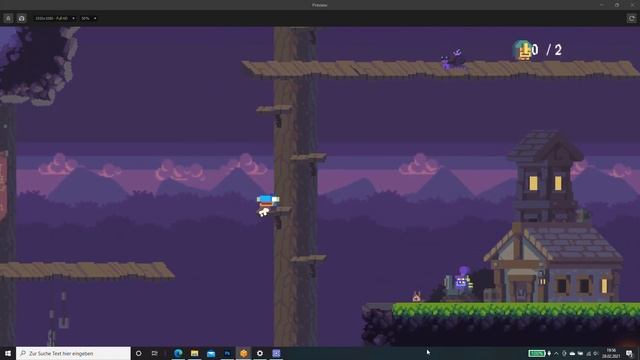This screenshot has width=640, height=360.
Task: Click the OneDrive cloud tray icon
Action: click(572, 353)
